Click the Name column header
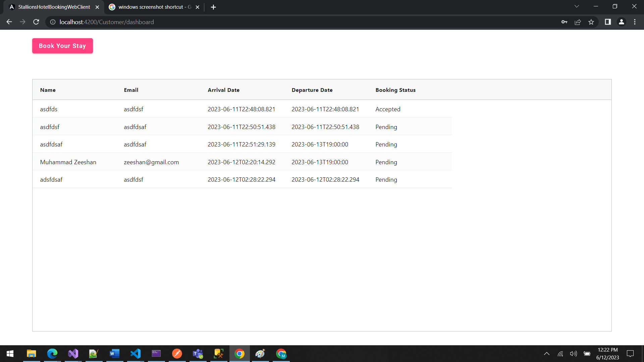 [48, 90]
